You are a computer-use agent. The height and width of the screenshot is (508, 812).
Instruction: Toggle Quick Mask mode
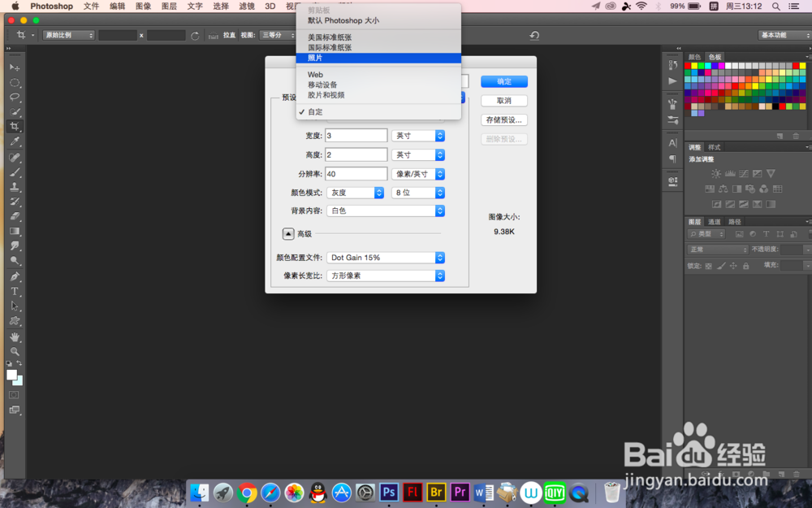coord(14,395)
